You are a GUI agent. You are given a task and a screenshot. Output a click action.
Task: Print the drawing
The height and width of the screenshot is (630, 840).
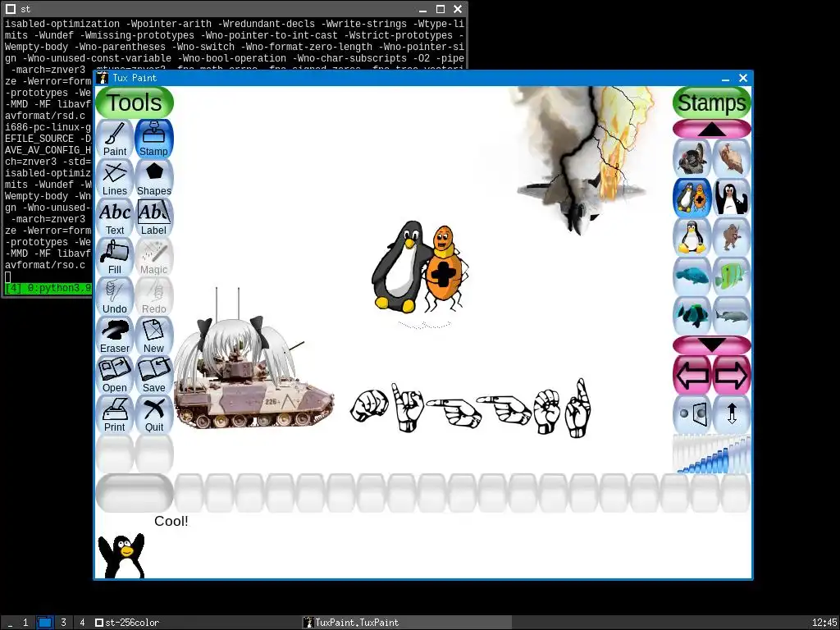[115, 414]
